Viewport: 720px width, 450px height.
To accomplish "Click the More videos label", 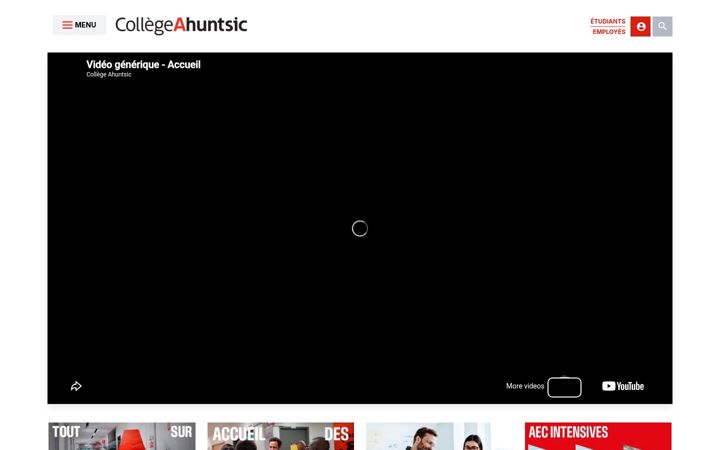I will tap(525, 386).
